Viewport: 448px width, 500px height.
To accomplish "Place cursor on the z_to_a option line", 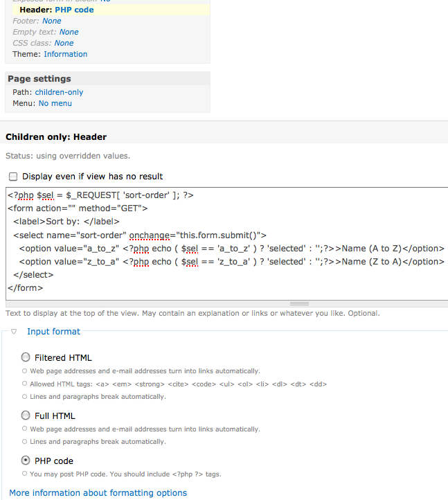I will coord(231,262).
